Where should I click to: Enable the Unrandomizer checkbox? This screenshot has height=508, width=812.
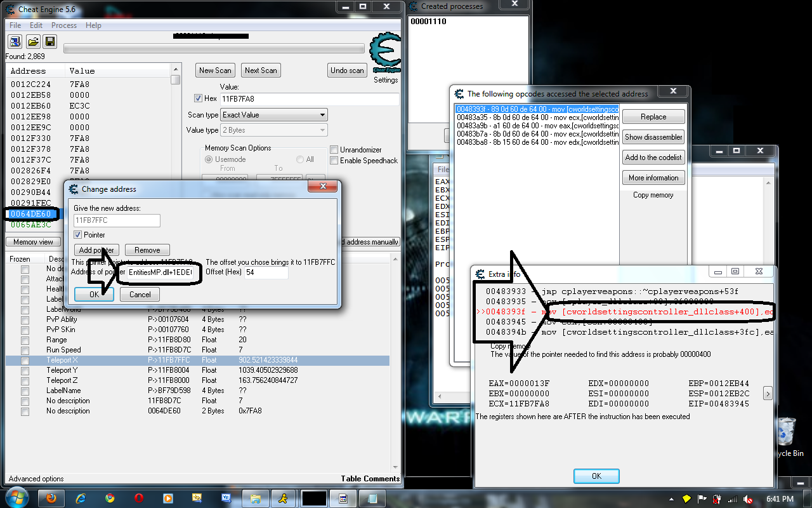(x=334, y=150)
